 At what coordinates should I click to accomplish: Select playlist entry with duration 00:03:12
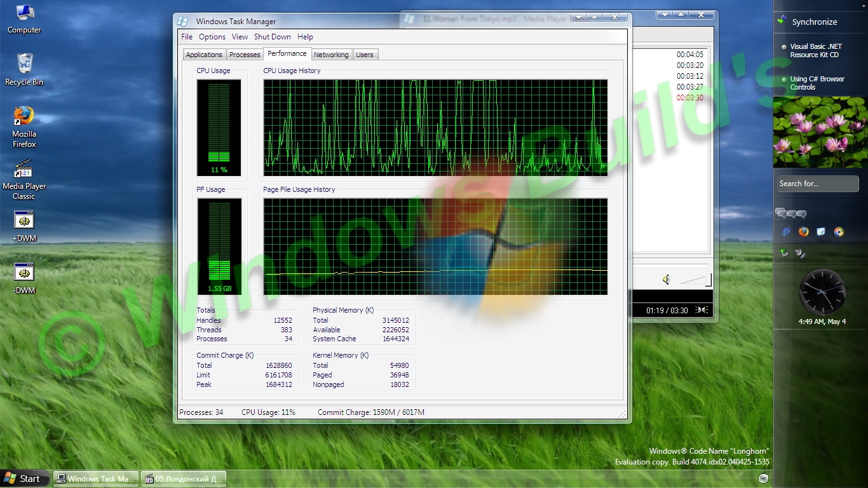(690, 76)
